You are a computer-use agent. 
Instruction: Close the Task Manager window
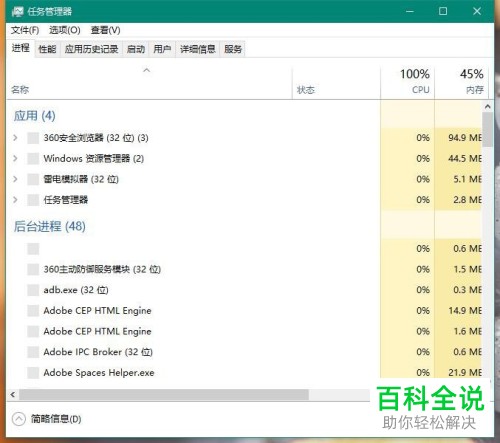click(477, 11)
